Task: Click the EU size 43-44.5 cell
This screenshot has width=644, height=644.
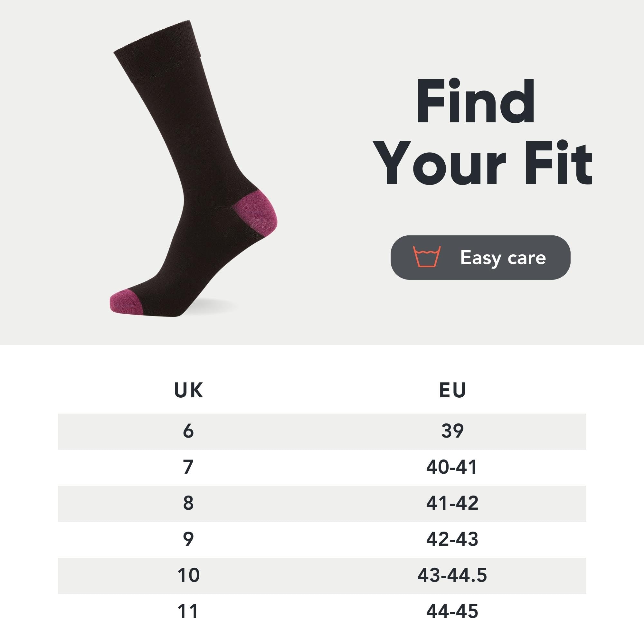Action: click(452, 575)
